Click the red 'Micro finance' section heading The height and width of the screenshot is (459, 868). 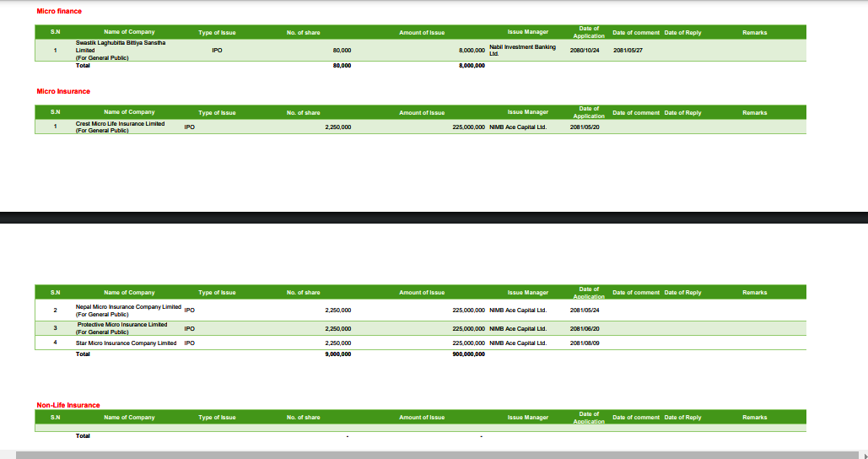pos(59,11)
